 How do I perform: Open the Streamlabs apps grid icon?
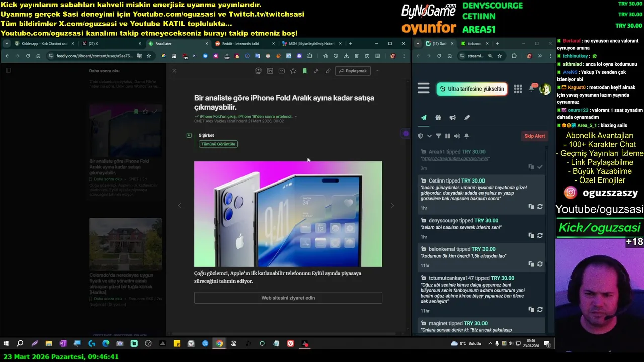[x=518, y=89]
